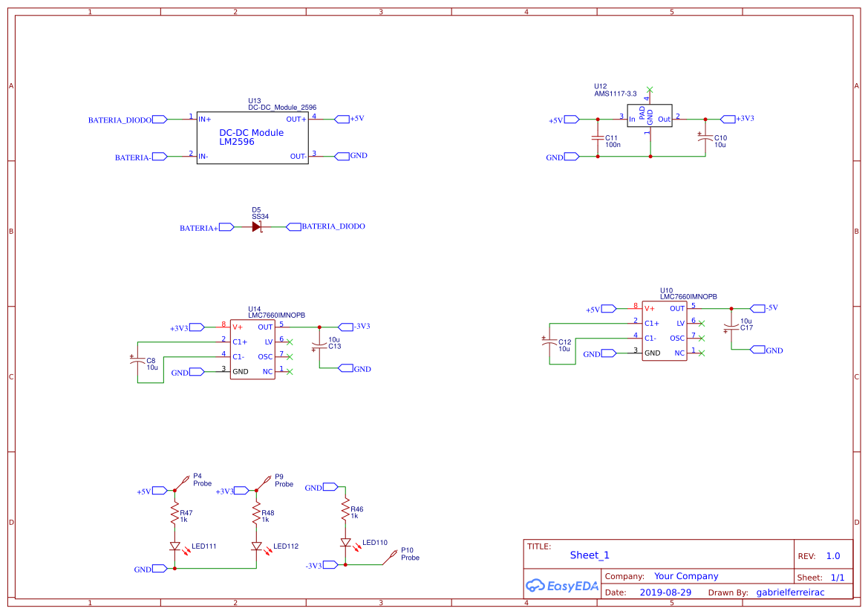Click the Drawn By name gabrielferreirac
868x614 pixels.
(792, 592)
